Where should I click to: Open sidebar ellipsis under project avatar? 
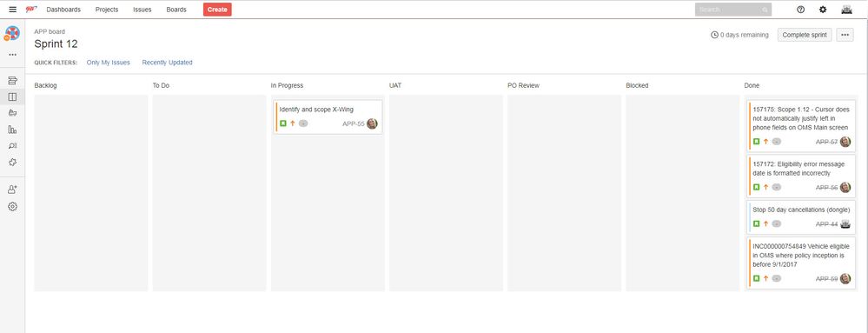pyautogui.click(x=12, y=55)
